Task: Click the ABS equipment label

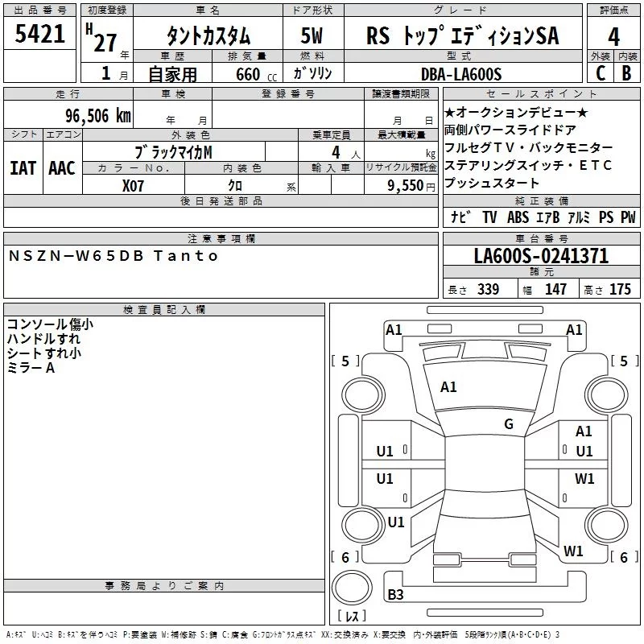Action: coord(518,217)
